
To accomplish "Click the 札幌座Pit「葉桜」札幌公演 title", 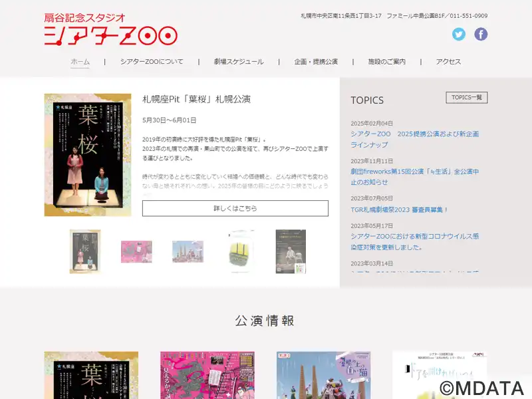I will pos(196,99).
